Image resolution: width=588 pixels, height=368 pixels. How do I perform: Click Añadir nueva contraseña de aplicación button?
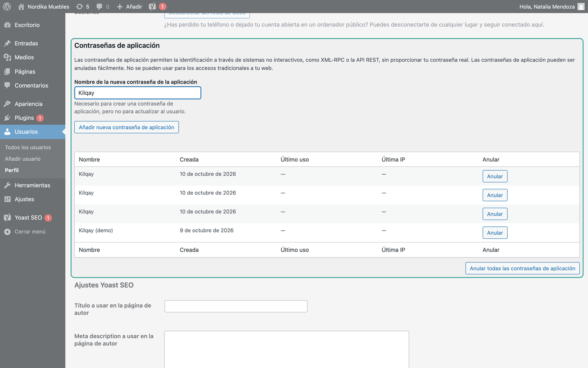tap(127, 127)
